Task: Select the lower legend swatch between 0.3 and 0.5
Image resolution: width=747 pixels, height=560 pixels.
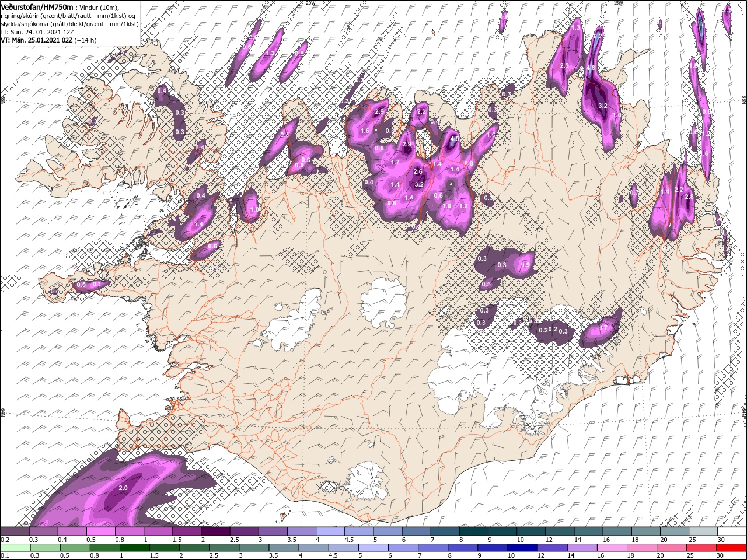Action: point(45,548)
